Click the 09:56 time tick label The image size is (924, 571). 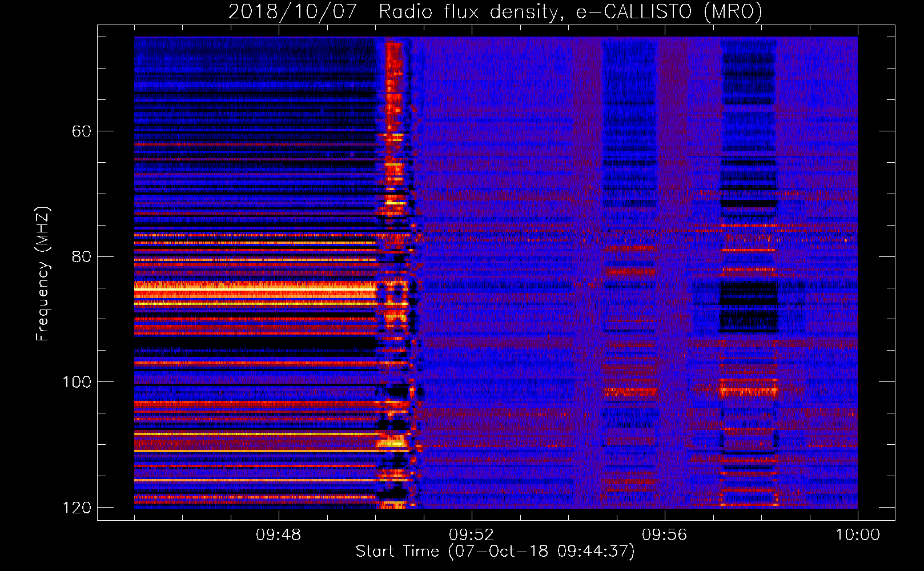(x=664, y=535)
